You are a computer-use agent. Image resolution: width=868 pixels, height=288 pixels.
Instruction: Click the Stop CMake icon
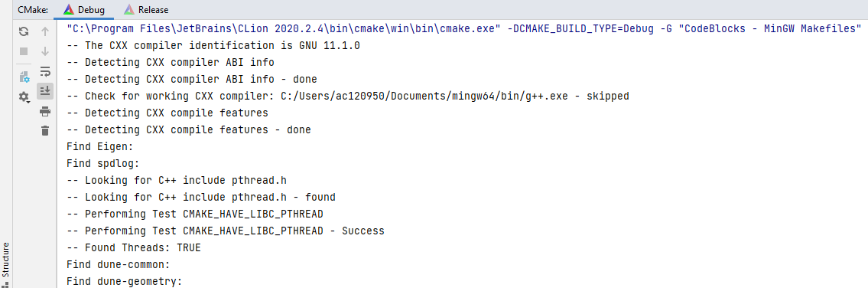[24, 51]
